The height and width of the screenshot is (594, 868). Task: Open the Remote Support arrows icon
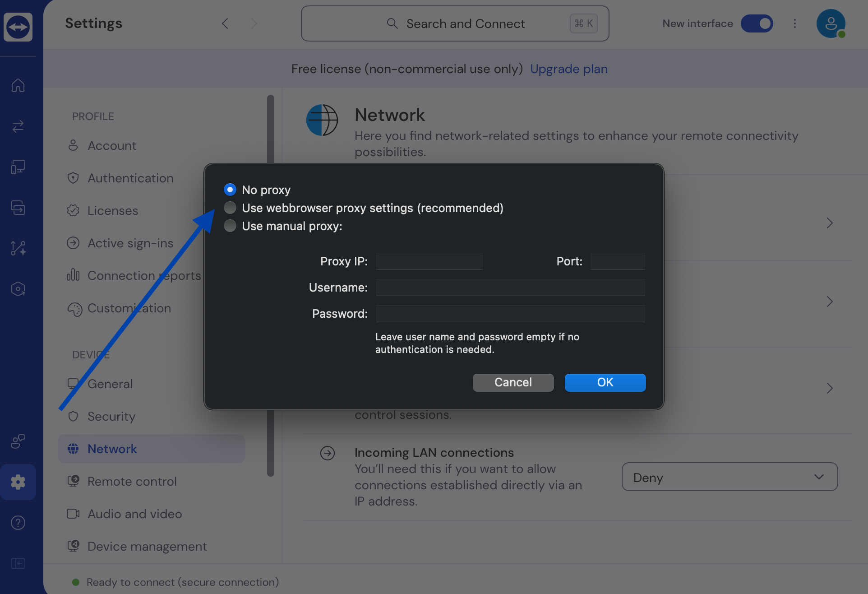click(18, 126)
